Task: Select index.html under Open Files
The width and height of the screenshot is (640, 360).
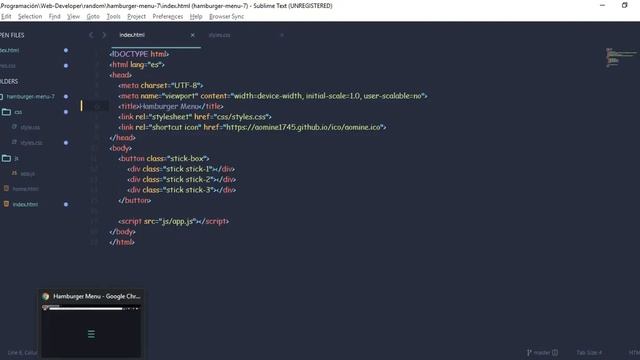Action: [9, 50]
